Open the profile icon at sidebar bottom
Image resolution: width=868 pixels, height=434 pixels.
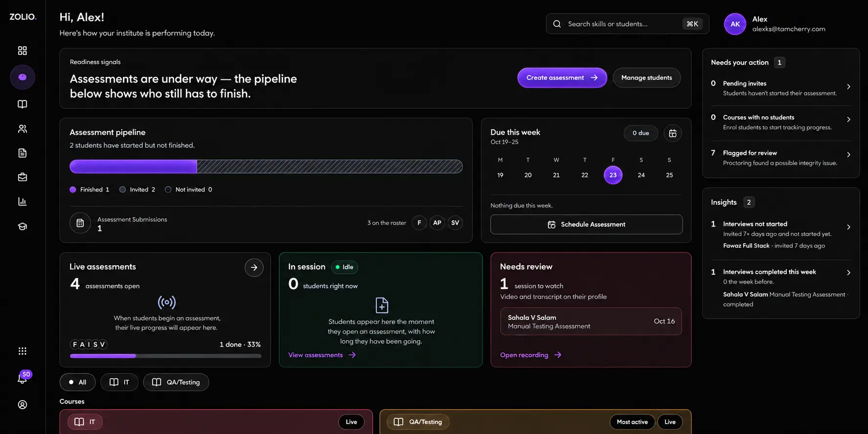pyautogui.click(x=23, y=405)
